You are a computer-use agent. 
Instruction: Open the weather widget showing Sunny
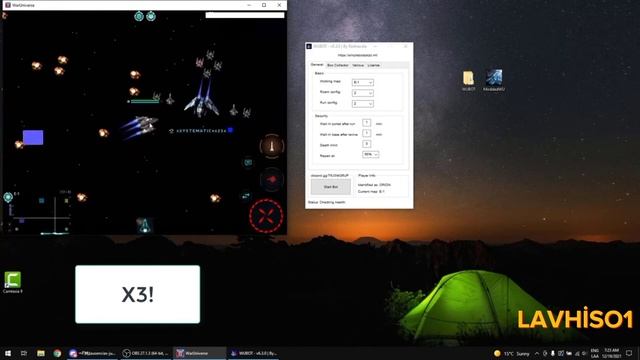coord(511,353)
